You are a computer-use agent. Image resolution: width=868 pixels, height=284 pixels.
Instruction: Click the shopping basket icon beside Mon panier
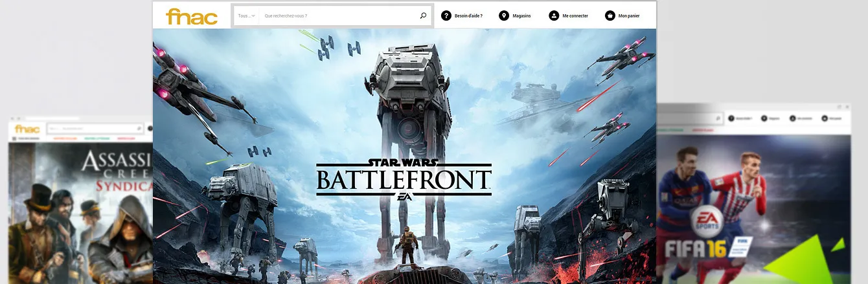(610, 16)
